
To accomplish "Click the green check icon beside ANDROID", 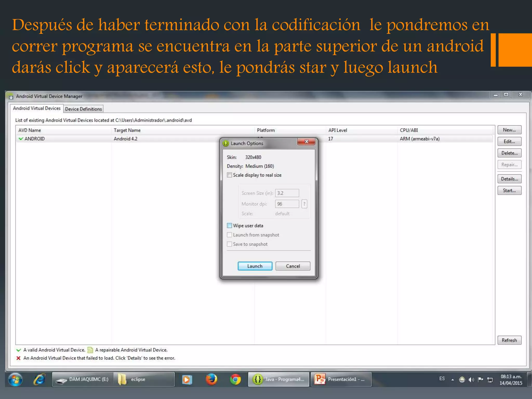I will pos(21,139).
